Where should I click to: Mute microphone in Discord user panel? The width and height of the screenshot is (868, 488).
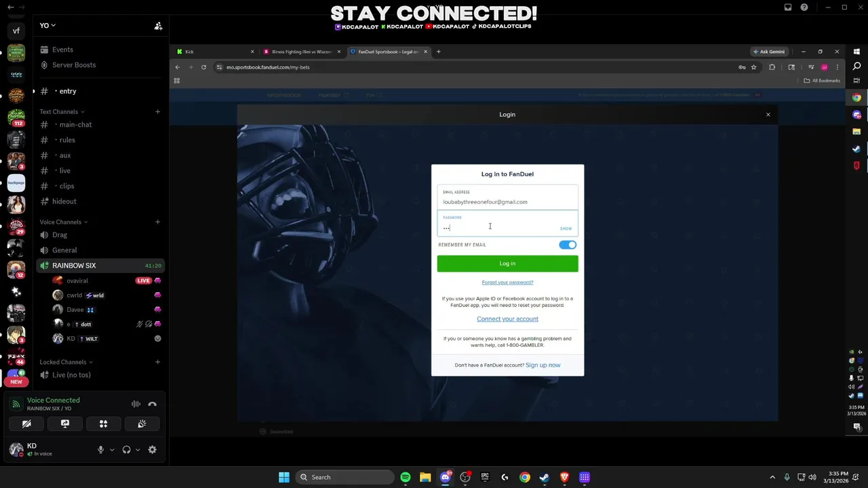pos(100,449)
